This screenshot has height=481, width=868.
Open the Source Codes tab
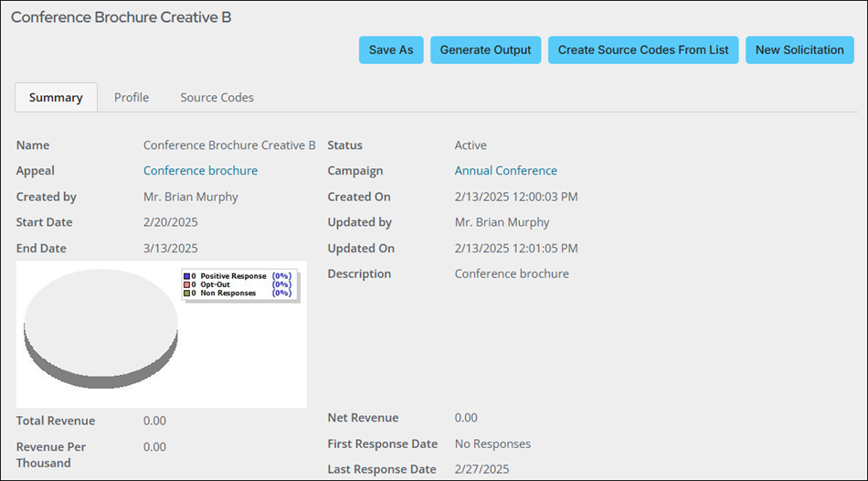tap(217, 98)
